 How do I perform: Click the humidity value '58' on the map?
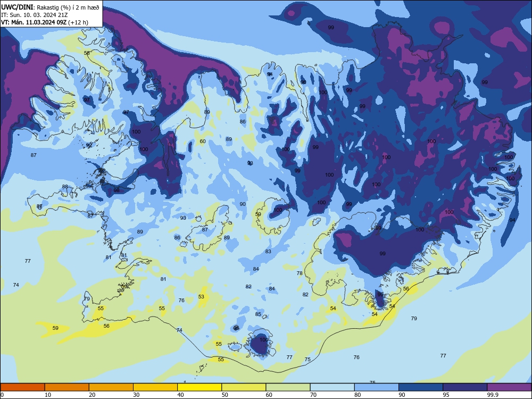point(87,53)
